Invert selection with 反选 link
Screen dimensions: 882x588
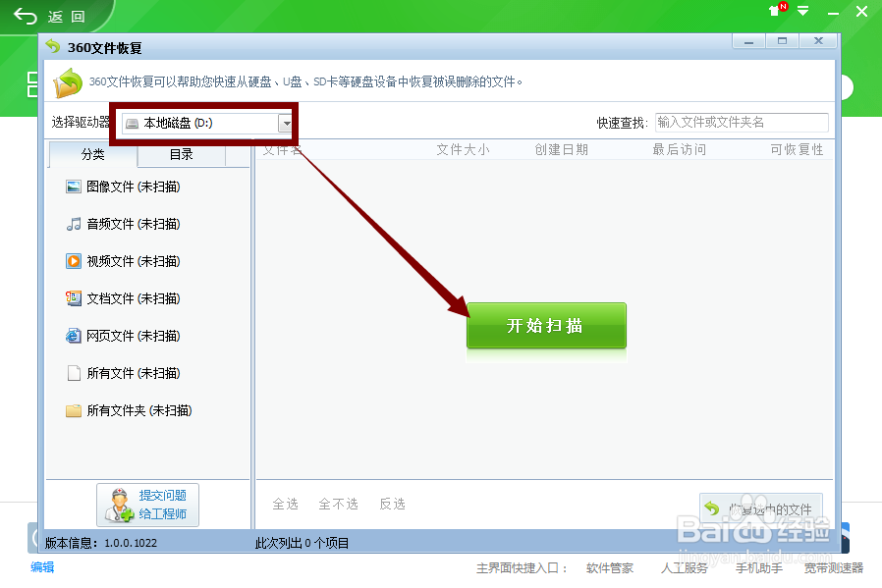click(x=392, y=504)
